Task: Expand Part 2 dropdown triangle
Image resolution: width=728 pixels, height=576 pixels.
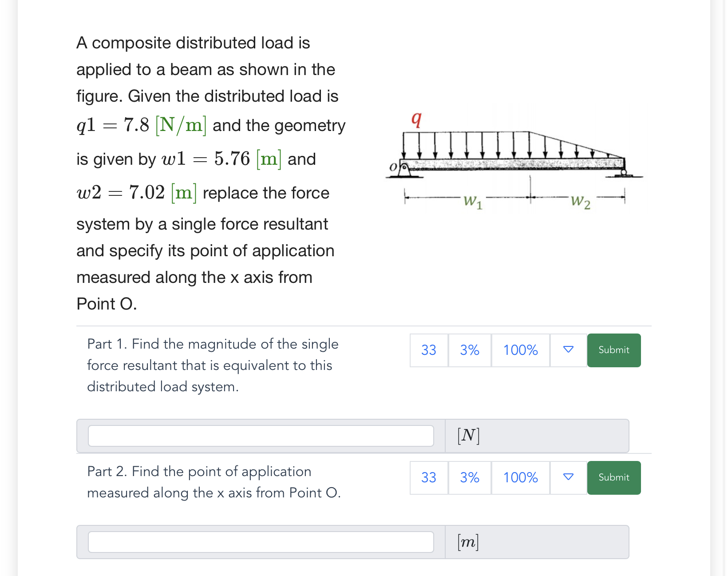Action: pyautogui.click(x=568, y=477)
